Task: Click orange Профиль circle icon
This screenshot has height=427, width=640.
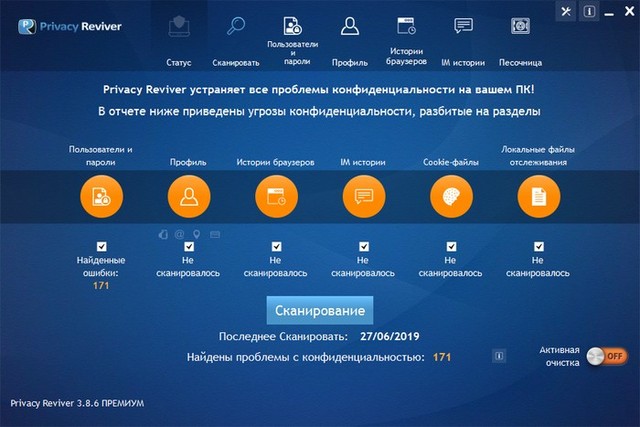Action: [189, 196]
